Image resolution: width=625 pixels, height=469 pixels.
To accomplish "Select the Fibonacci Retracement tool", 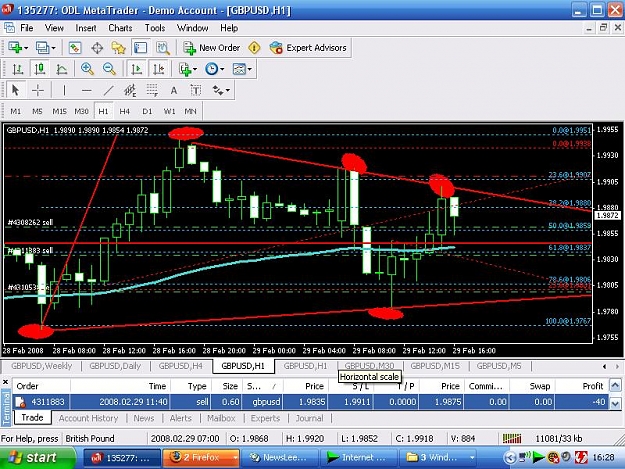I will (152, 90).
